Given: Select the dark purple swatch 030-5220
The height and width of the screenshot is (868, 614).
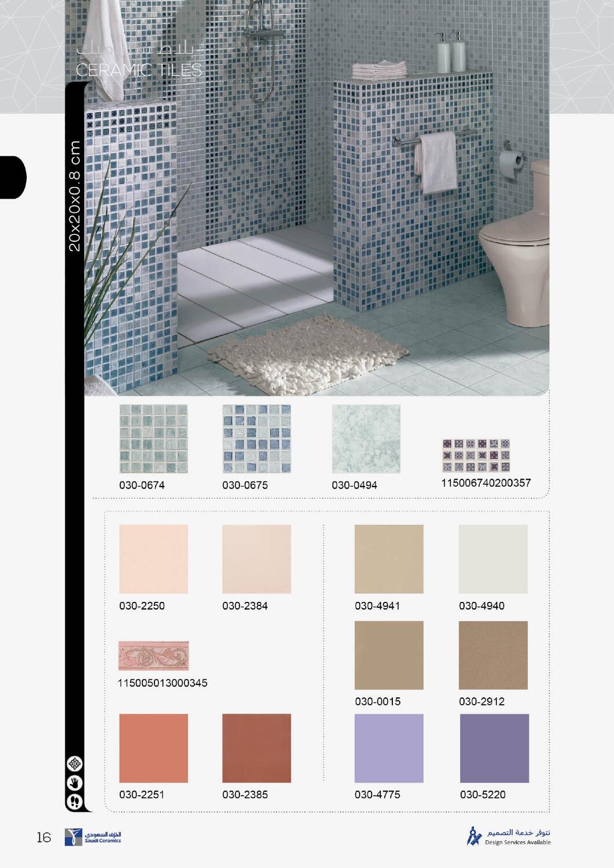Looking at the screenshot, I should (x=494, y=748).
